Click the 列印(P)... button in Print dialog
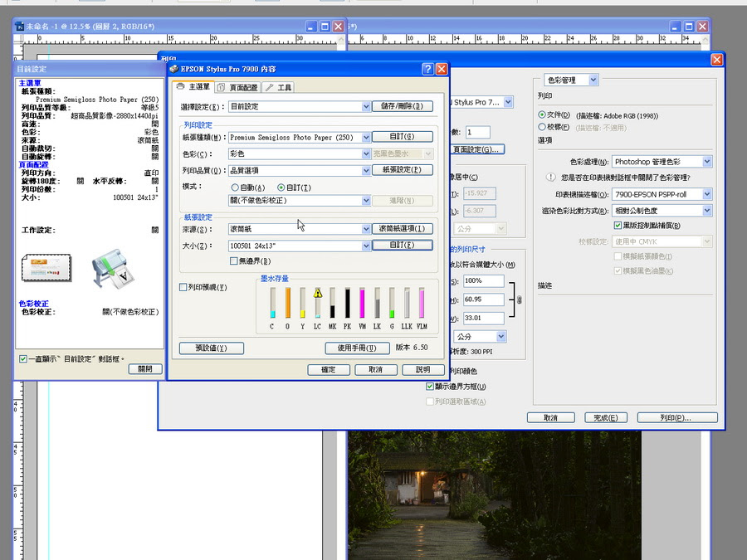The image size is (747, 560). (677, 417)
